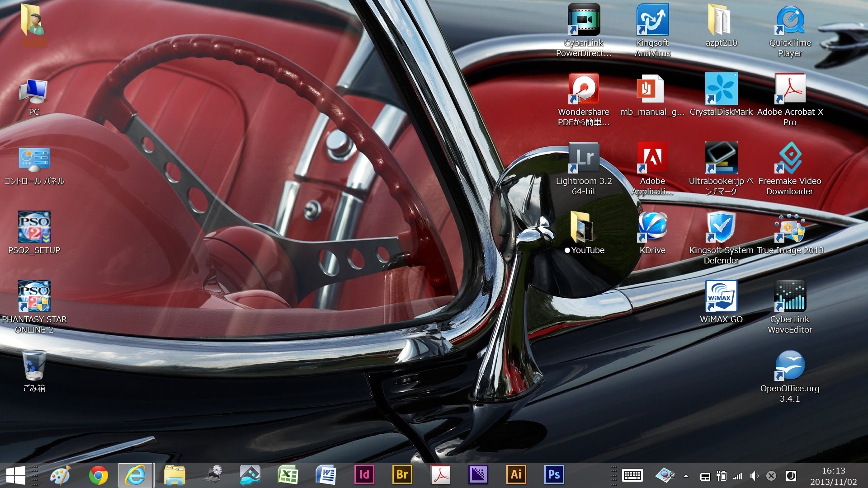Open the Windows Start button
Viewport: 868px width, 488px height.
click(x=16, y=475)
